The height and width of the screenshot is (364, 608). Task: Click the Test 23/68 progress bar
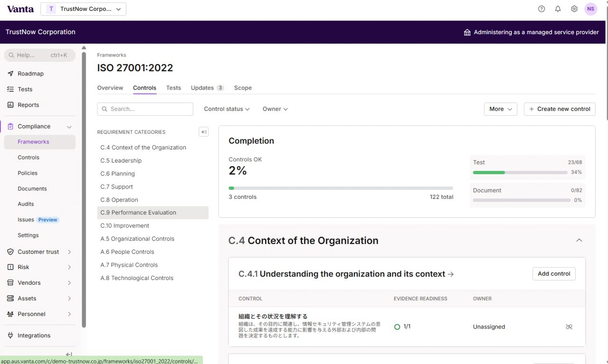tap(520, 172)
